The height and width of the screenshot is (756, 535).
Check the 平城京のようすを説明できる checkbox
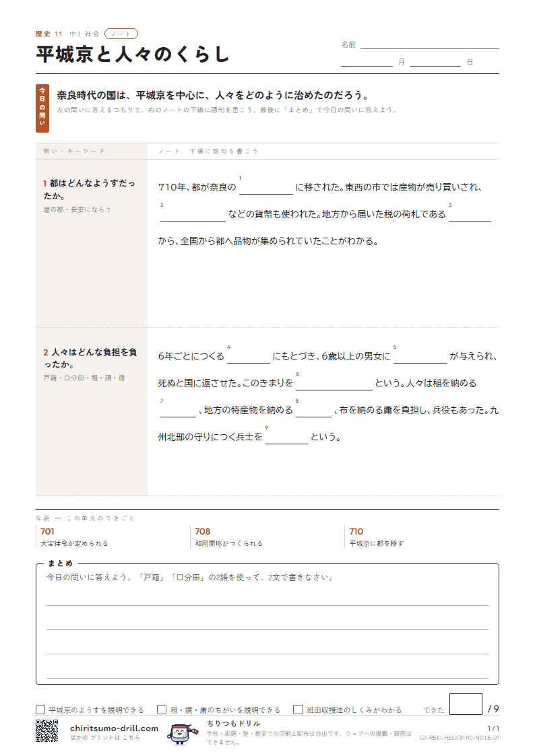coord(40,710)
